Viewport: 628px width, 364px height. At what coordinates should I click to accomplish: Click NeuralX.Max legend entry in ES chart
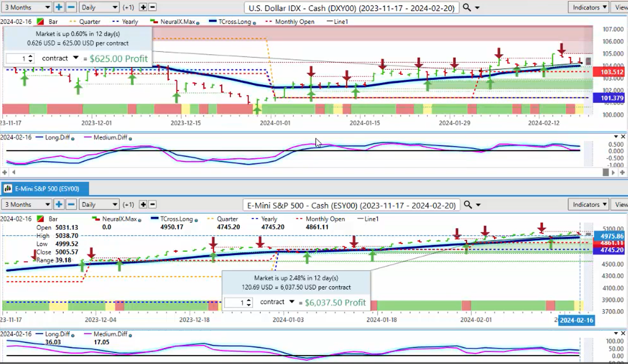click(118, 219)
